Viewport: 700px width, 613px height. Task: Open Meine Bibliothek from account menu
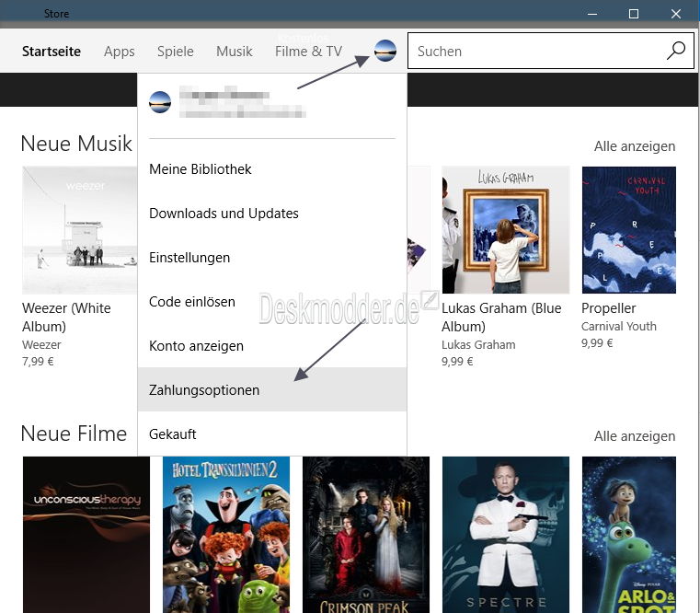tap(272, 169)
